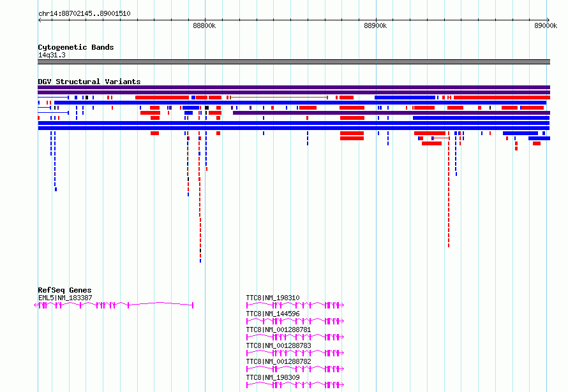The image size is (568, 392).
Task: Open the EML5|NM_183387 gene label
Action: point(65,298)
